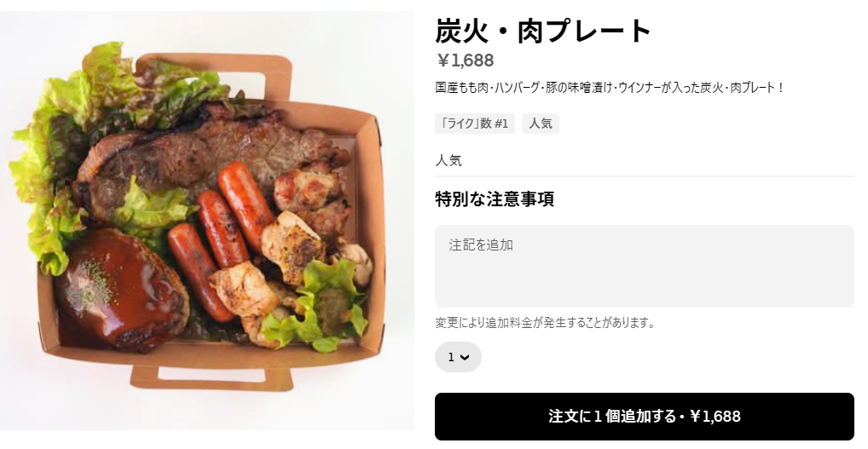Click the ¥1,688 price below the title

click(x=465, y=60)
